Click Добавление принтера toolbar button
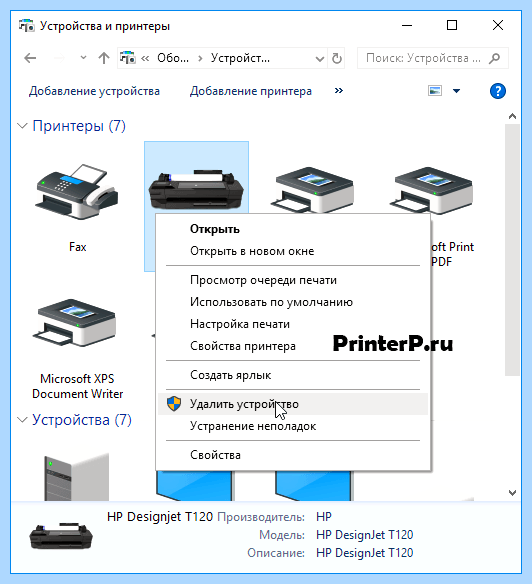Viewport: 532px width, 584px height. point(251,91)
